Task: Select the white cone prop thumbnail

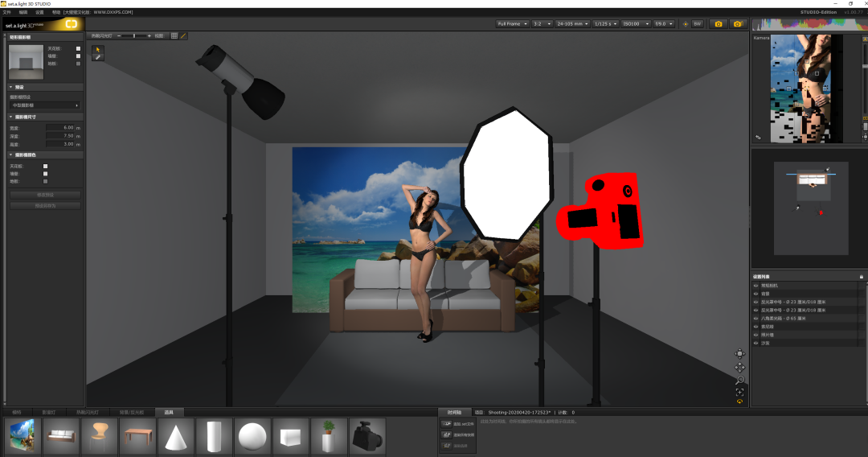Action: click(x=175, y=435)
